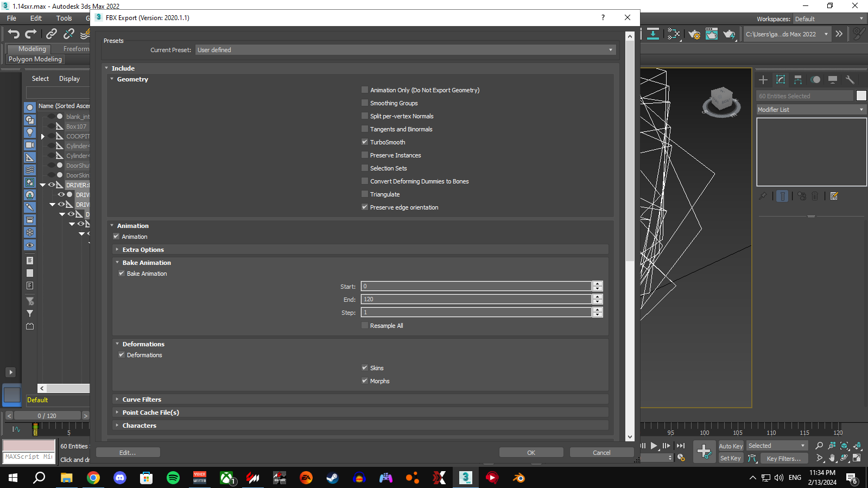
Task: Click Cancel in FBX Export dialog
Action: click(602, 453)
